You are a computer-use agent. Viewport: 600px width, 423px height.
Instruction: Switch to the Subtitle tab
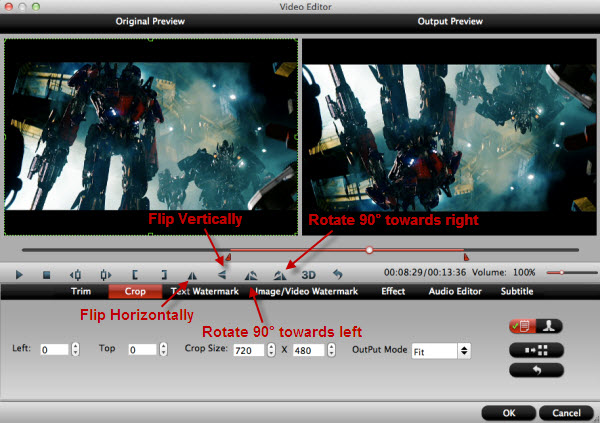click(517, 291)
